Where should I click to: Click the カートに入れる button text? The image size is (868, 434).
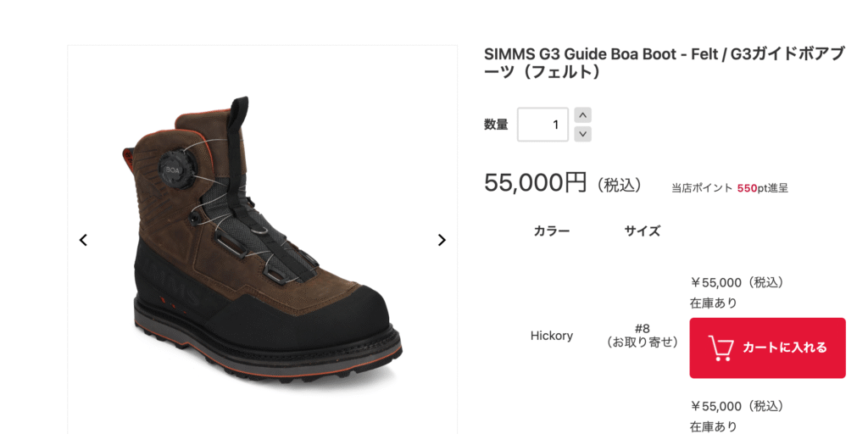pos(784,348)
